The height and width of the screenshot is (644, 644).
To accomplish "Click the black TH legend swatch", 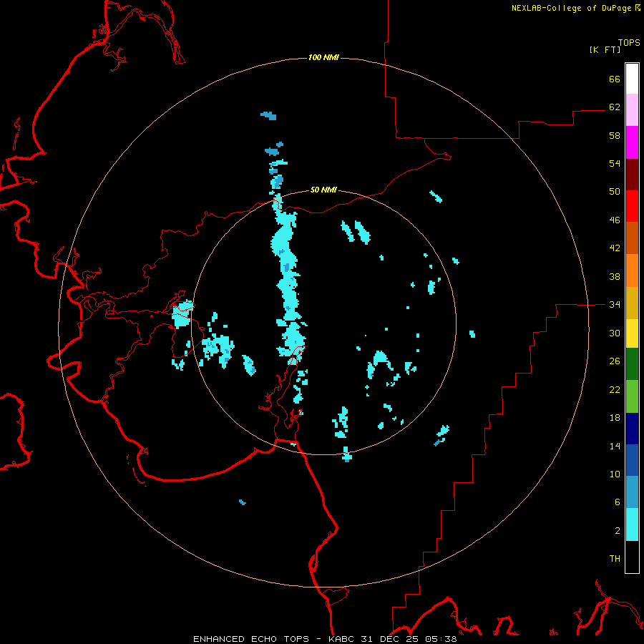I will [x=632, y=557].
